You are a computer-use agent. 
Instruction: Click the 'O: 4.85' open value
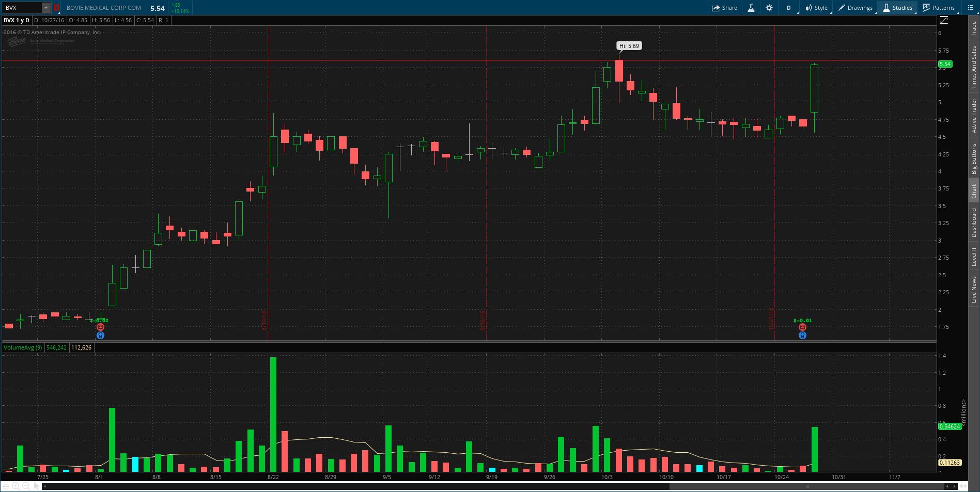pos(78,20)
